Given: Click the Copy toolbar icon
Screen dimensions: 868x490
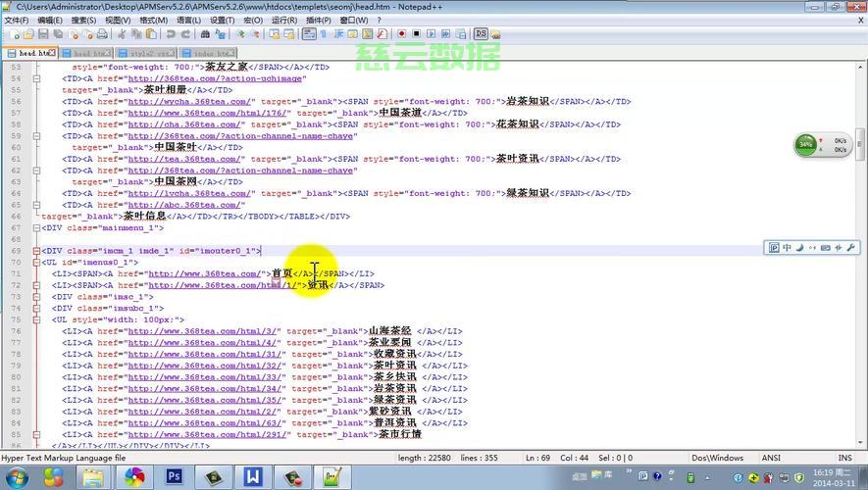Looking at the screenshot, I should pyautogui.click(x=136, y=34).
